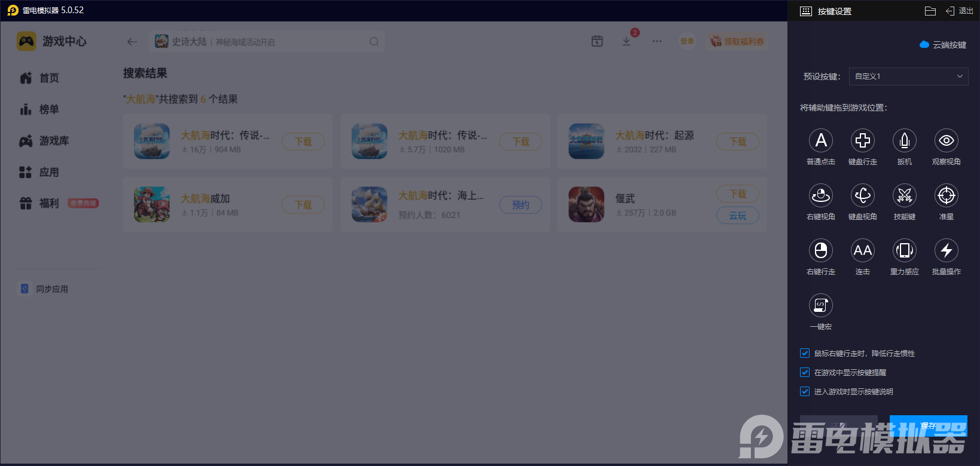Open the calendar check-in icon
This screenshot has height=466, width=980.
point(597,41)
